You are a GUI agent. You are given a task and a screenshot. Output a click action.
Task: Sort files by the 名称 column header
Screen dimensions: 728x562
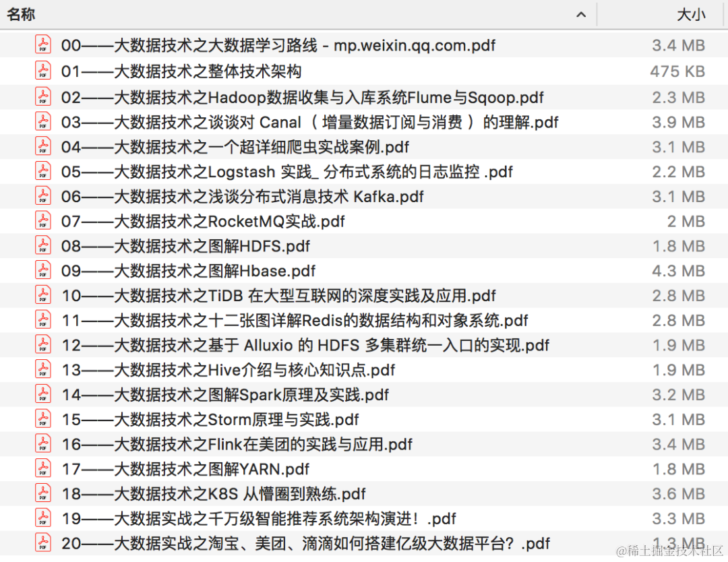[21, 14]
